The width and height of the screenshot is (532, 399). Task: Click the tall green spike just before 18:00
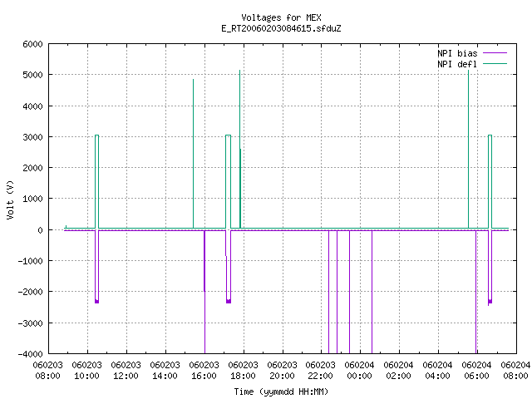[240, 150]
